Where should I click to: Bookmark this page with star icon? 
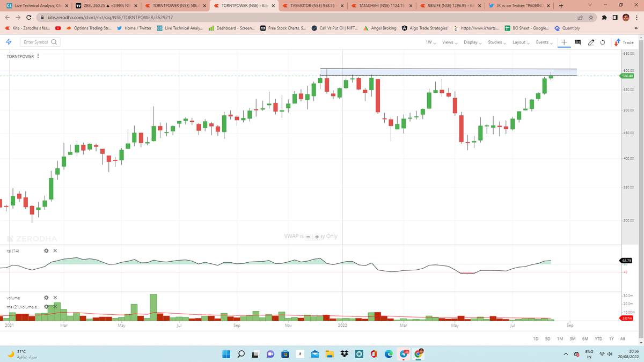590,17
